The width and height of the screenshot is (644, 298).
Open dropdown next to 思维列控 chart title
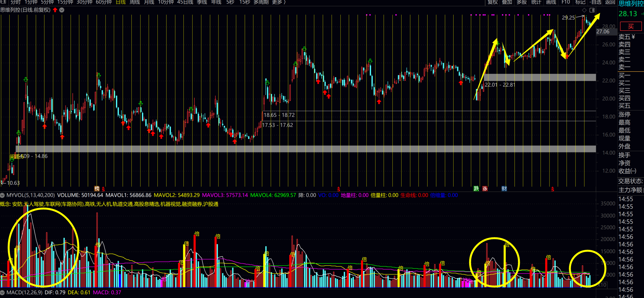[62, 10]
